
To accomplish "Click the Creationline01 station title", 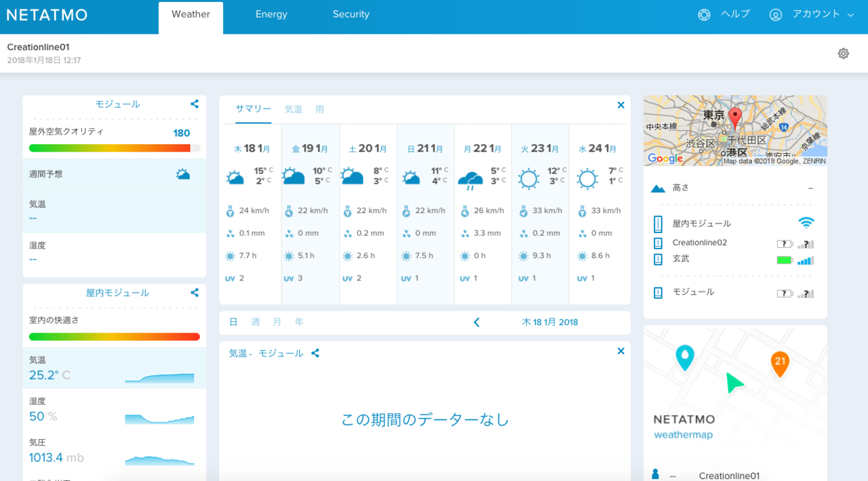I will coord(38,47).
